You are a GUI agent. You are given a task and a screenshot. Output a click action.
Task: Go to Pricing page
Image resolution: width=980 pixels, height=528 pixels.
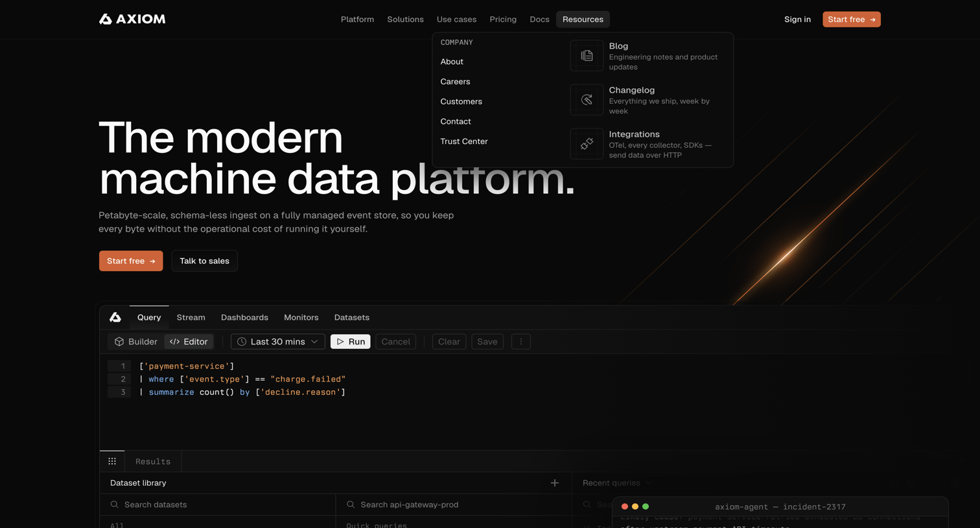point(503,19)
